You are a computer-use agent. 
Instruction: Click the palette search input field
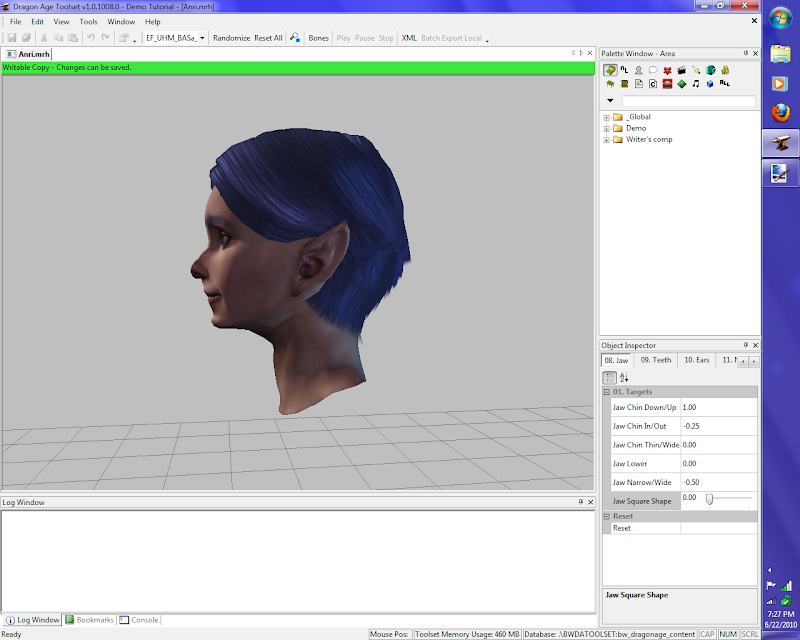[x=688, y=101]
